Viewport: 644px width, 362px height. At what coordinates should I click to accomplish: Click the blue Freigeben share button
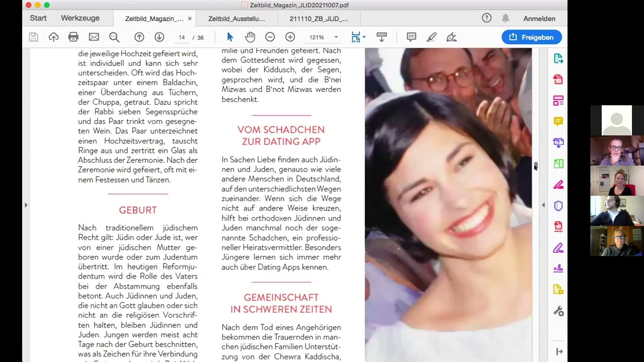point(532,37)
